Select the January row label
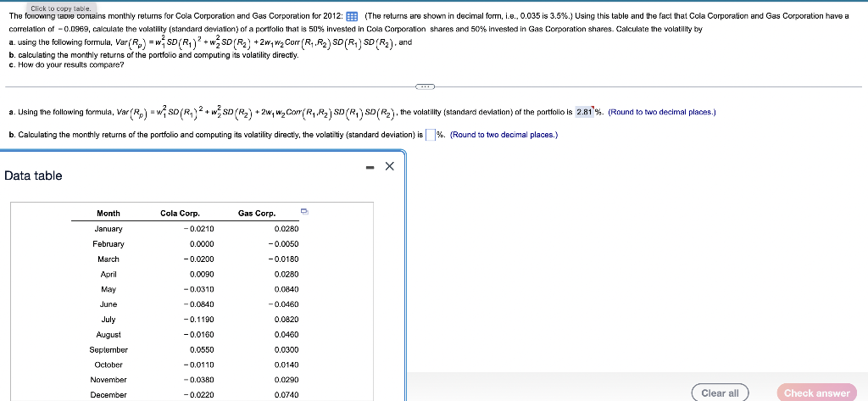Viewport: 868px width, 401px height. 108,229
